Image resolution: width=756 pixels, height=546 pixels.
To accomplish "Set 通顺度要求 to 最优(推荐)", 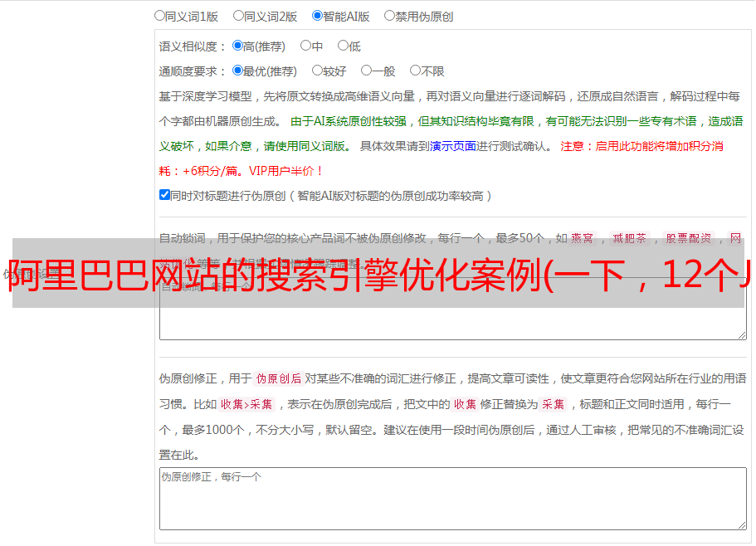I will (x=237, y=71).
